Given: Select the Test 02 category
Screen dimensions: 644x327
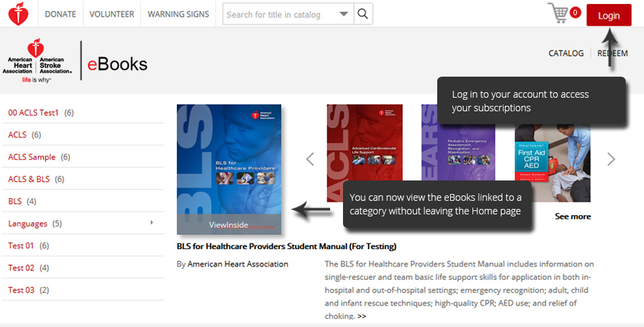Looking at the screenshot, I should (21, 268).
